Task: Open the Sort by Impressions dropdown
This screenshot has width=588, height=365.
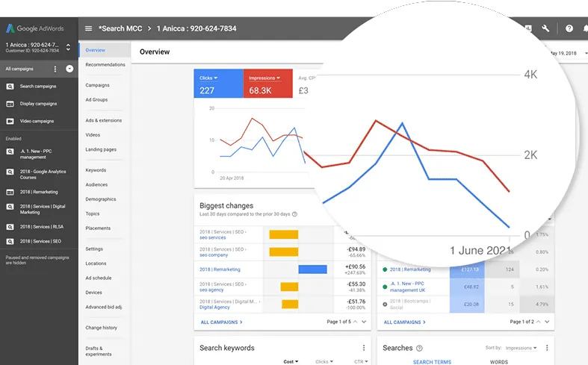Action: 522,348
